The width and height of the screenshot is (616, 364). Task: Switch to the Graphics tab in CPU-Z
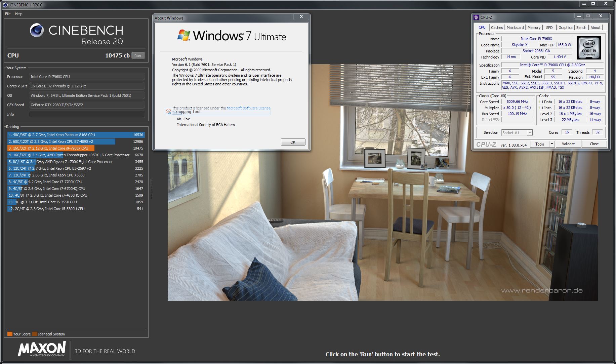565,28
